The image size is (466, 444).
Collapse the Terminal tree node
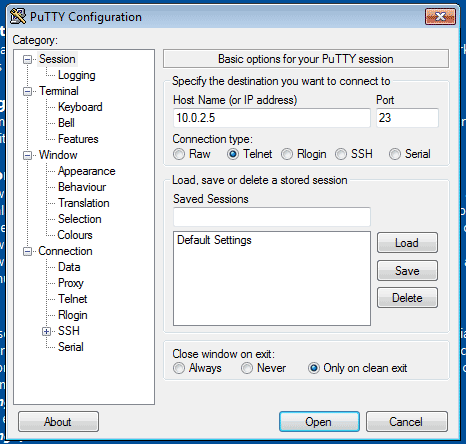[x=27, y=91]
